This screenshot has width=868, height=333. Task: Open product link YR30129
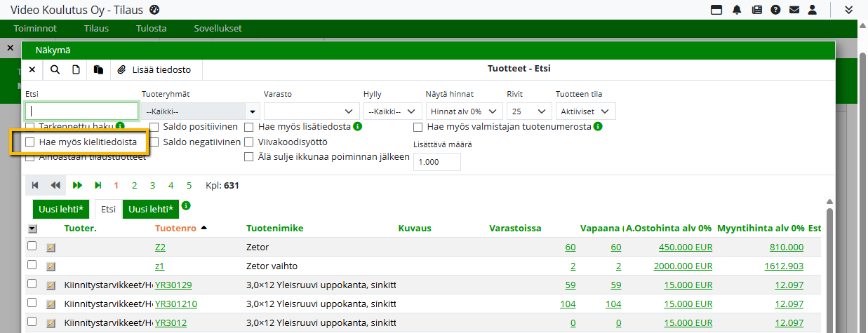(x=173, y=285)
